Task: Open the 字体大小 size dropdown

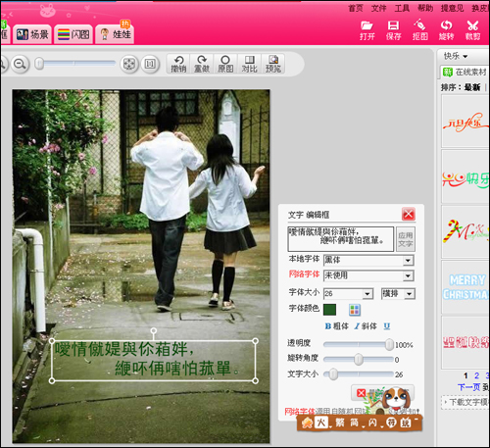Action: point(367,294)
